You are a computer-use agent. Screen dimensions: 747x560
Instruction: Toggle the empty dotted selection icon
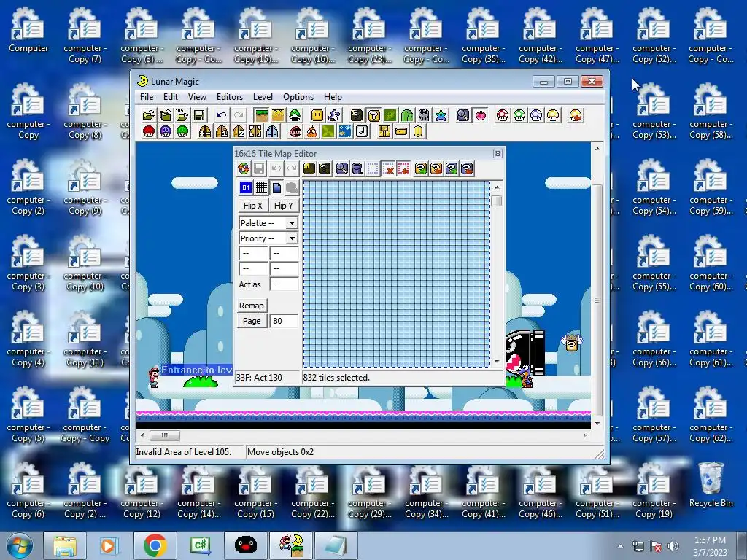click(x=373, y=168)
